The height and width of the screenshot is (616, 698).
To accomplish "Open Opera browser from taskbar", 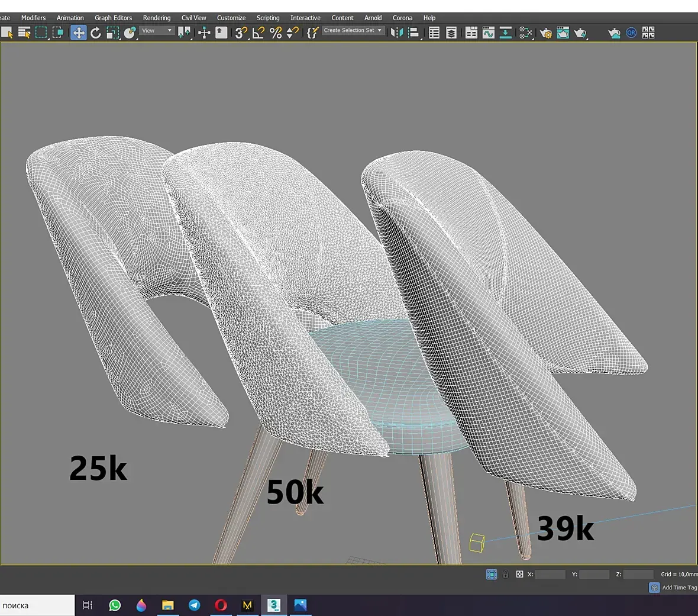I will click(221, 605).
